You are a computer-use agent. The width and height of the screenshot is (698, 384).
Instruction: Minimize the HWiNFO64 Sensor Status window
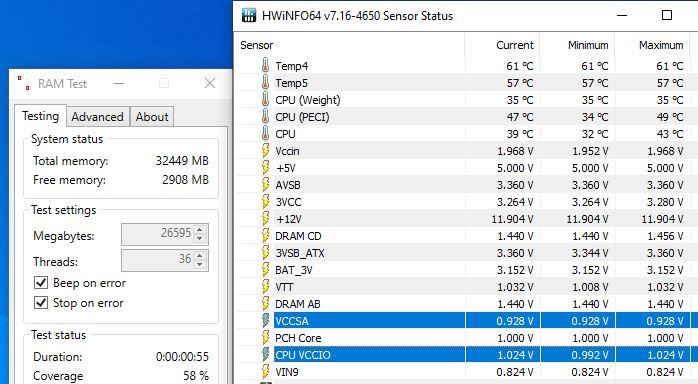[x=622, y=16]
